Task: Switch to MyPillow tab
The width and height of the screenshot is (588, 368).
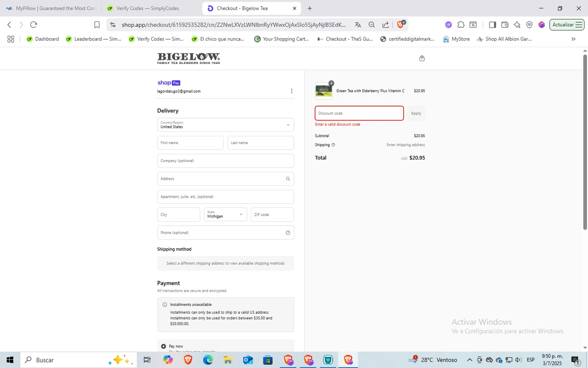Action: tap(51, 8)
